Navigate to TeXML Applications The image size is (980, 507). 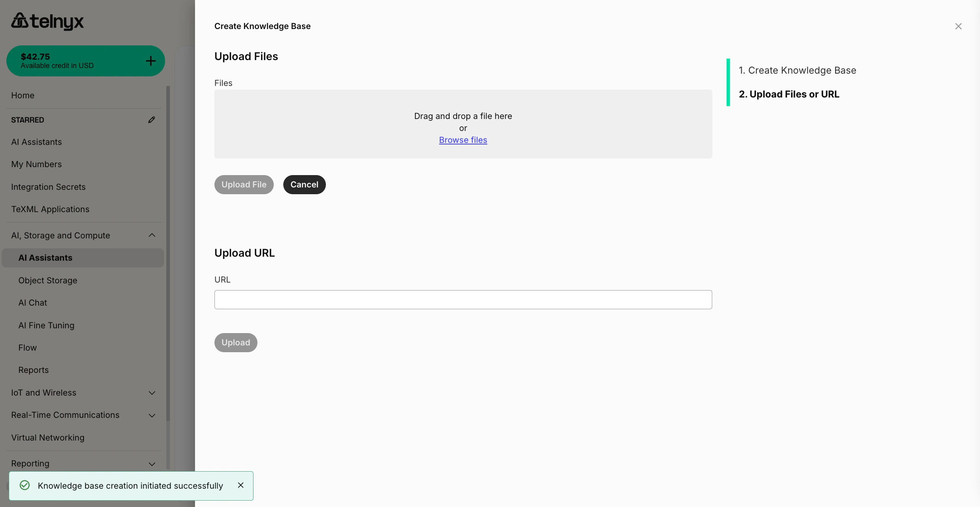[50, 209]
